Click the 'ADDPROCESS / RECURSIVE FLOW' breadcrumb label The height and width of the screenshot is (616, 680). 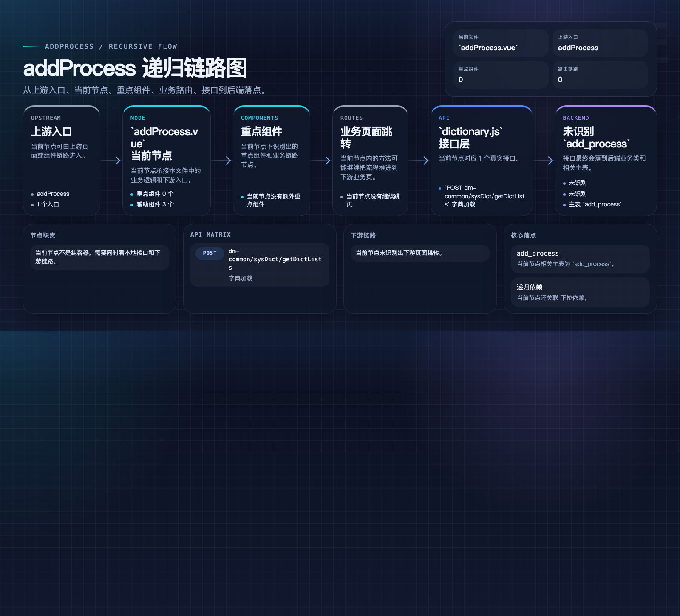pos(111,46)
